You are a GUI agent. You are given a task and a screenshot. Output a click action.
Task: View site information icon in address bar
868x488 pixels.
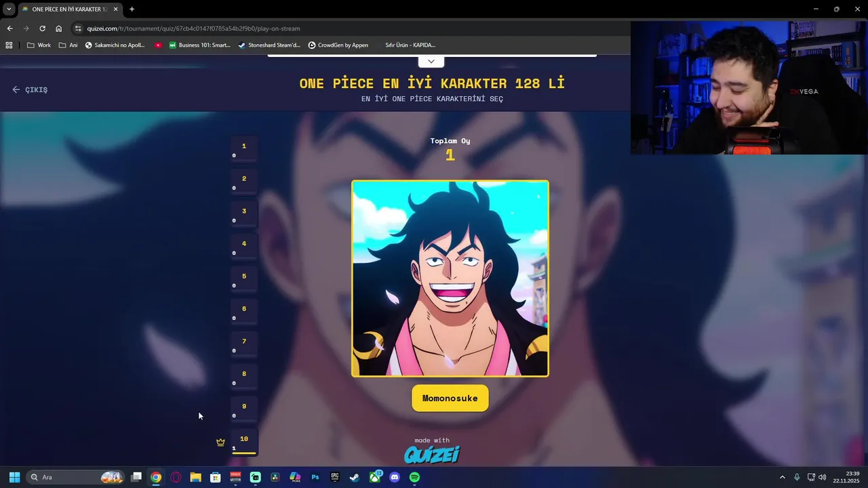point(78,28)
